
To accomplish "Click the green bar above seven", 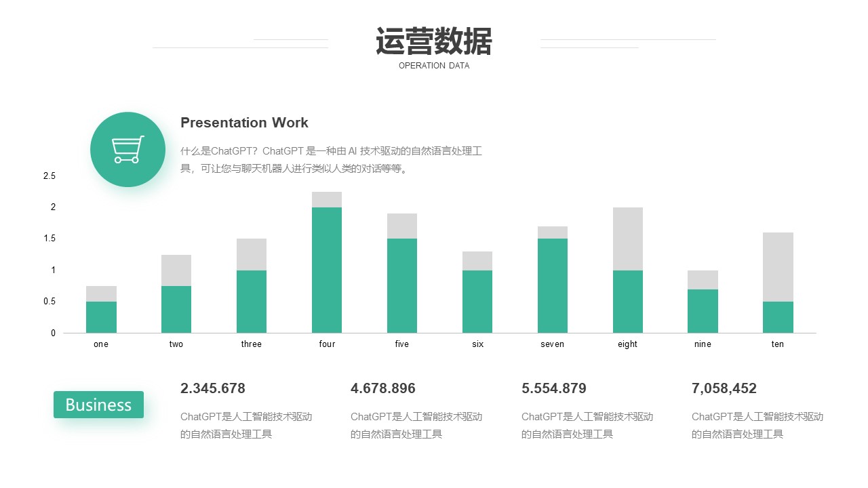I will 553,285.
